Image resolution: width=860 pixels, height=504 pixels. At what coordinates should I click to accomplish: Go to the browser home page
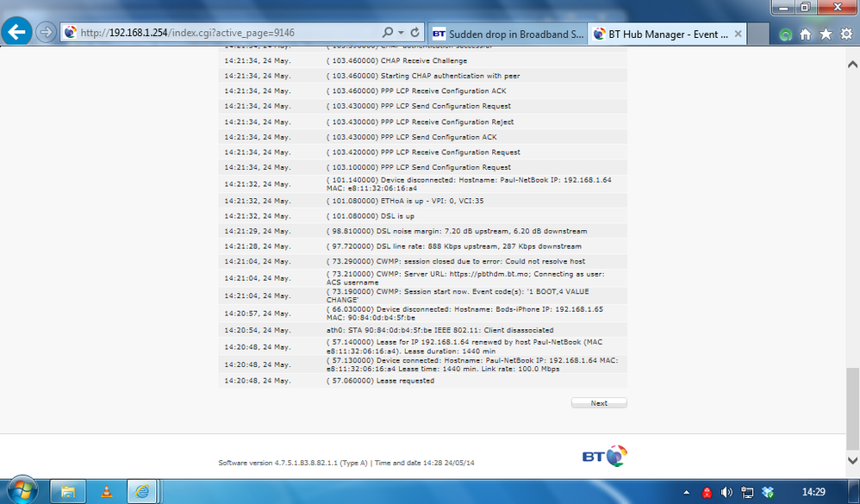click(x=805, y=34)
